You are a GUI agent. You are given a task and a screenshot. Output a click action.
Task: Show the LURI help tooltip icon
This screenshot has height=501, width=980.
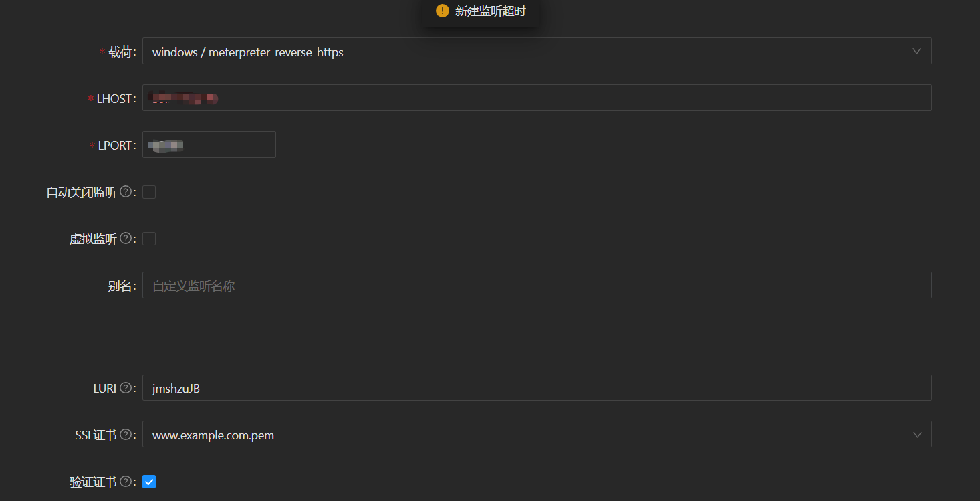click(x=125, y=387)
